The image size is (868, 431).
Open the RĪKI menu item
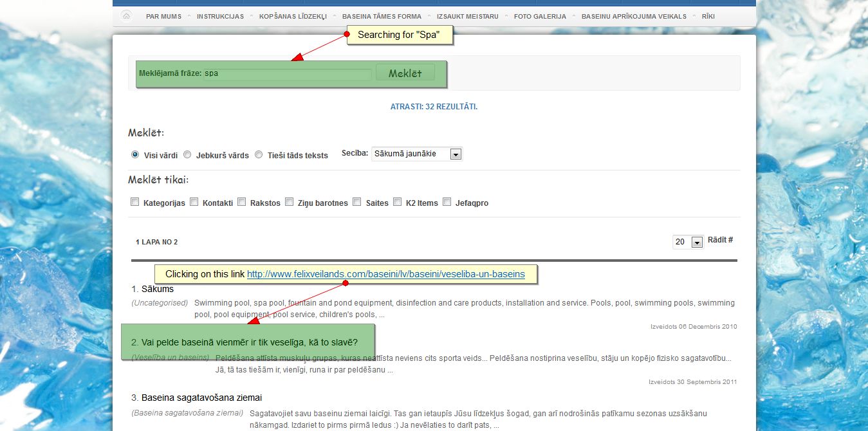click(708, 17)
